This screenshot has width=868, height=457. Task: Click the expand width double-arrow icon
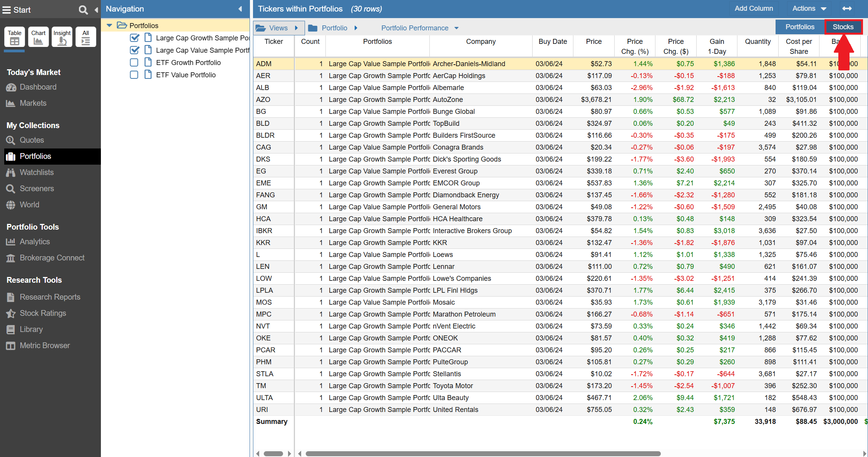[x=847, y=8]
